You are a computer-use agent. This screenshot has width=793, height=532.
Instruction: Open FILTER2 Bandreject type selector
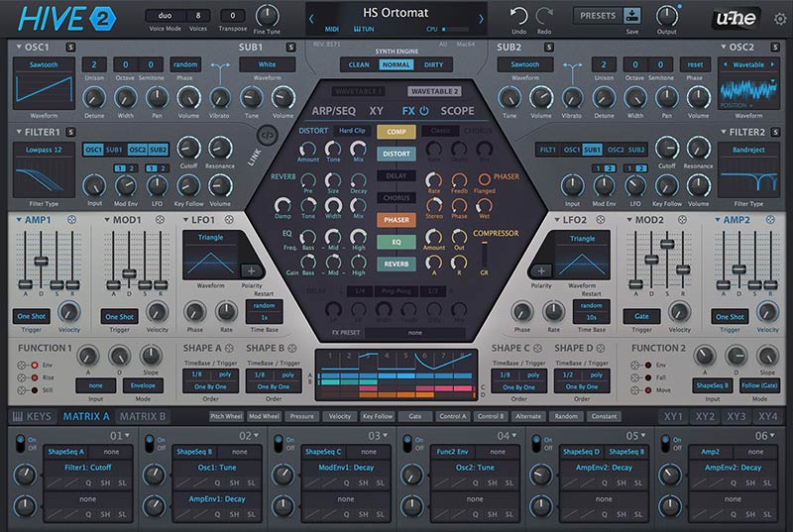click(x=748, y=150)
